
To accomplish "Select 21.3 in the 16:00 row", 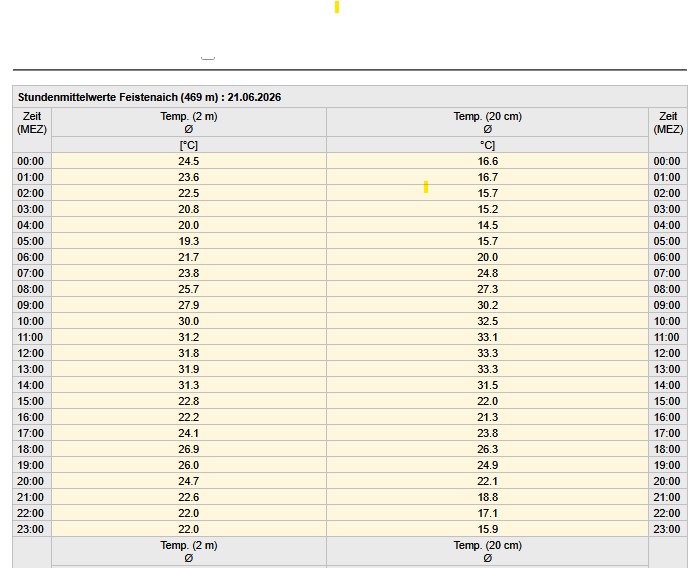I will (x=487, y=417).
